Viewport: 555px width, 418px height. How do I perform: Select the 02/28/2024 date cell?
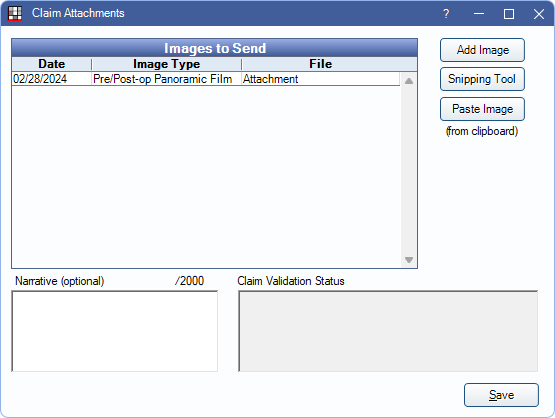(x=52, y=79)
